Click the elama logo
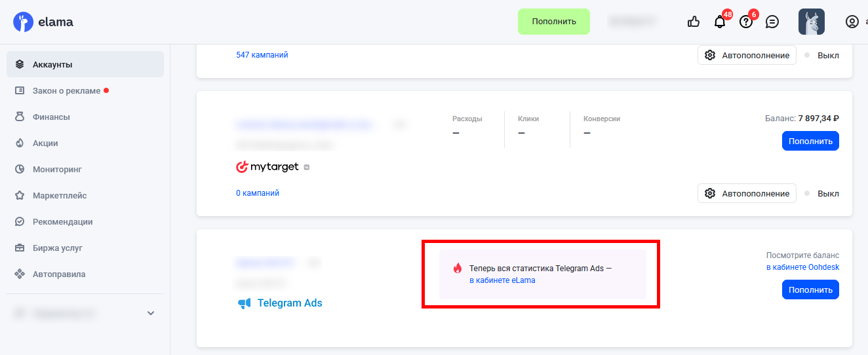868x355 pixels. click(x=43, y=22)
